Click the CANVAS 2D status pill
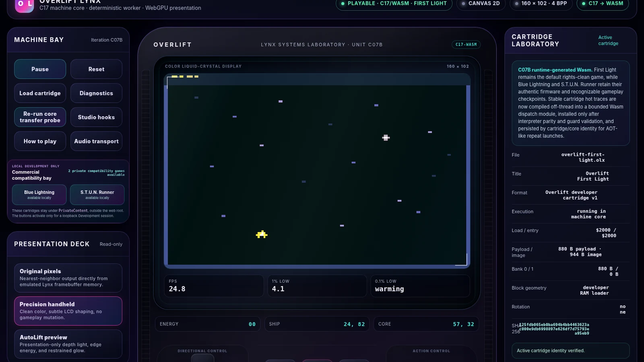 coord(481,4)
